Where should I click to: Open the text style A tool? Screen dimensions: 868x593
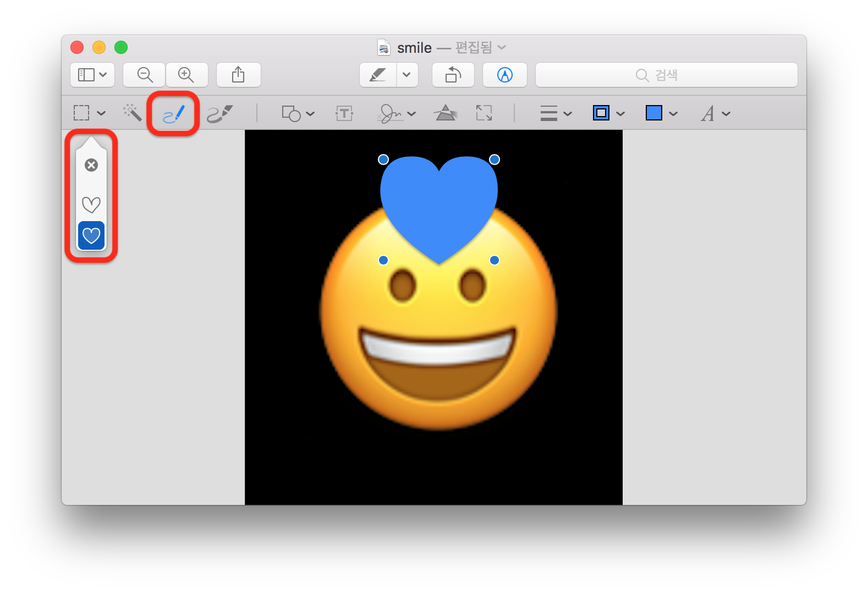[708, 113]
